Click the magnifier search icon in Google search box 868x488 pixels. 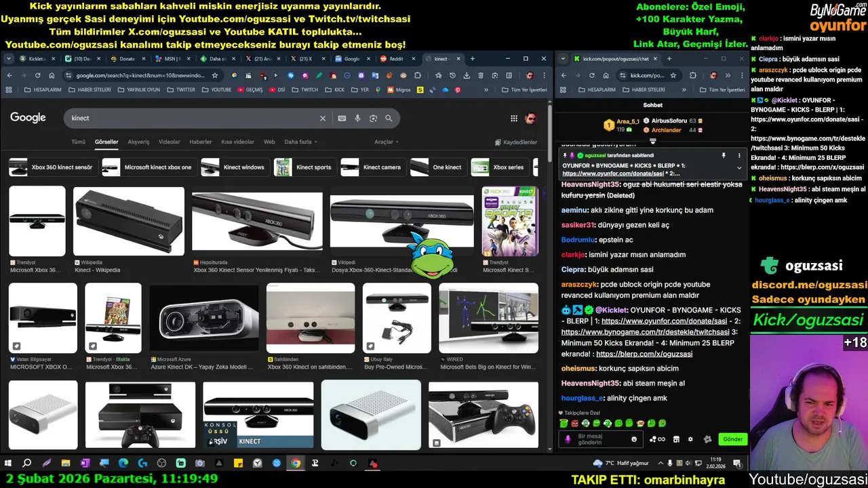pos(389,118)
